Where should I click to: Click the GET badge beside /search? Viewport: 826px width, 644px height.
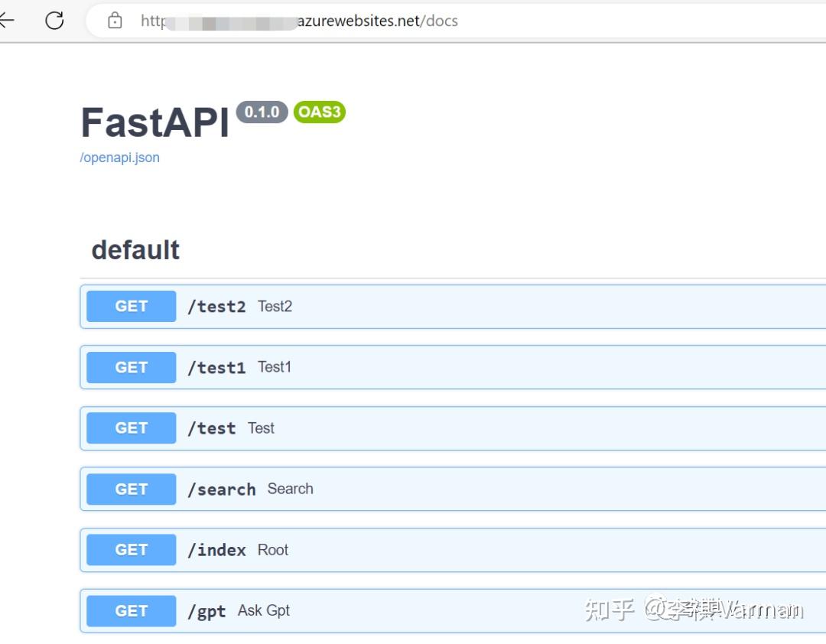[130, 489]
